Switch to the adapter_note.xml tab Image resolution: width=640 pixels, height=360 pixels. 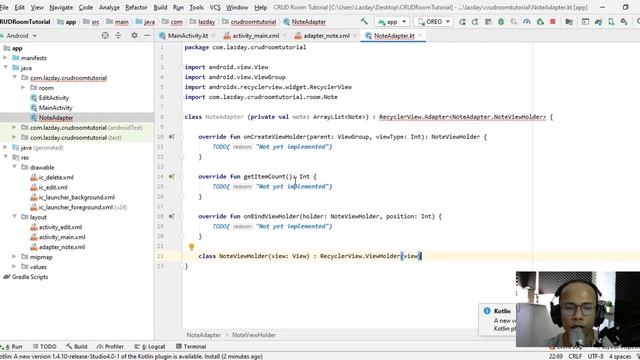pyautogui.click(x=327, y=36)
